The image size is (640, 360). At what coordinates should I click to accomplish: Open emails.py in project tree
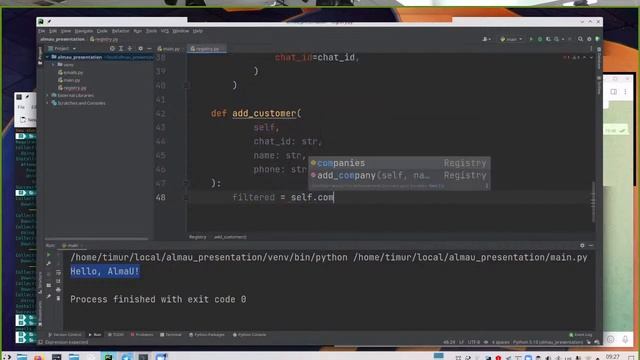point(71,72)
